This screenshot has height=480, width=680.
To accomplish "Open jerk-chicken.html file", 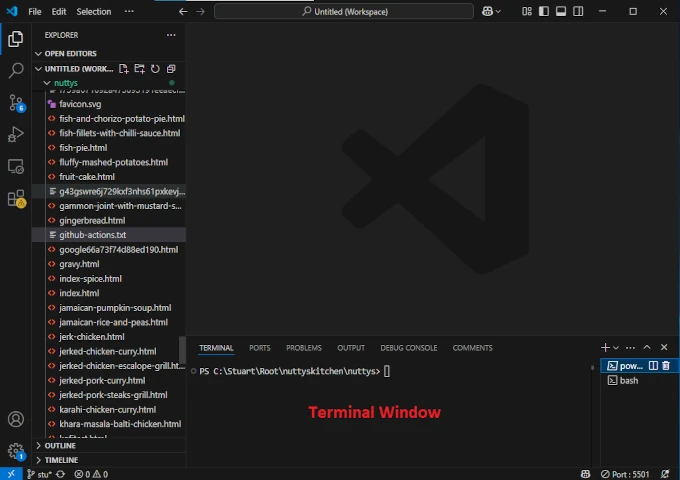I will pyautogui.click(x=108, y=337).
